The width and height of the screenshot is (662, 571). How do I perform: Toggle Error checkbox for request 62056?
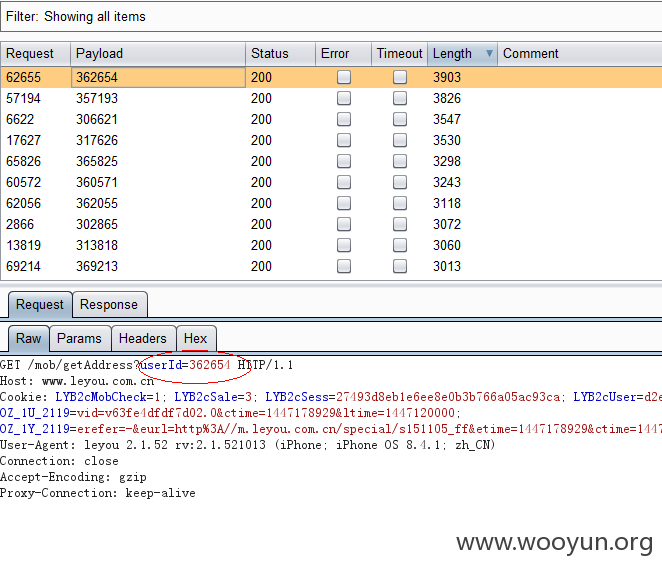[344, 204]
